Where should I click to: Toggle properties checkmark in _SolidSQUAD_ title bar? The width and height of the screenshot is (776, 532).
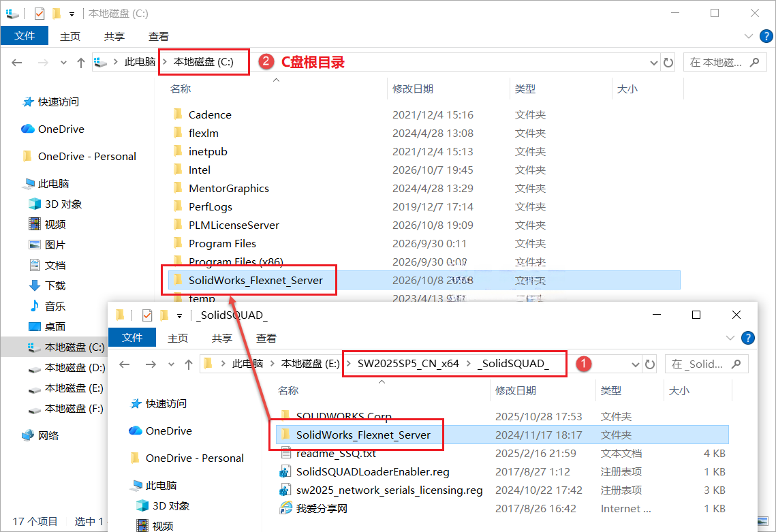(x=147, y=315)
